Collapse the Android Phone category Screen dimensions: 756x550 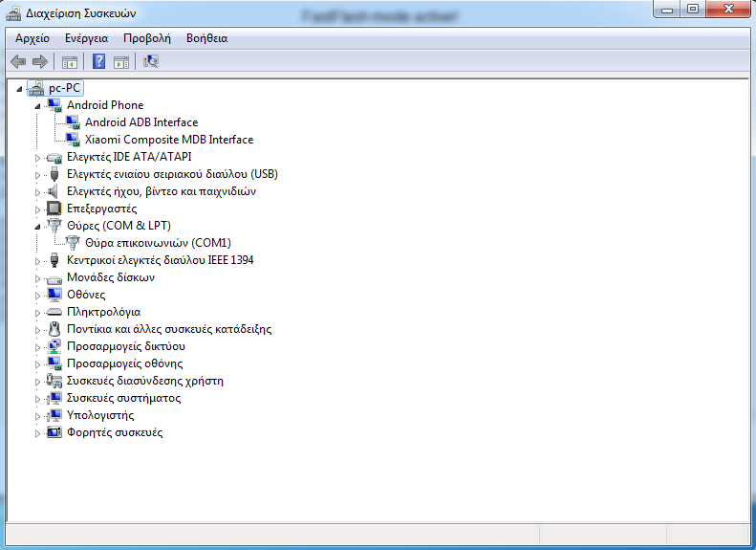pos(37,105)
